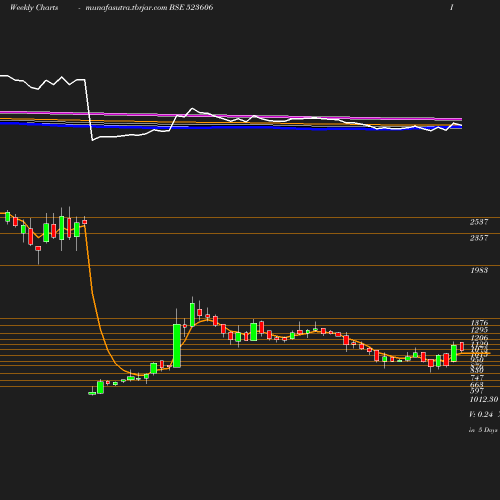Click the 1295 price level label

479,330
